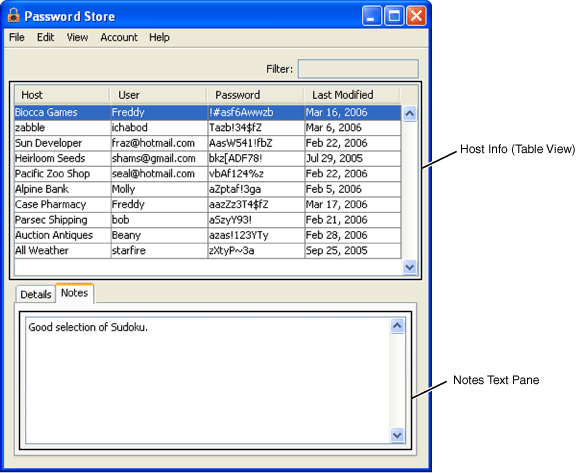Click table scrollbar up arrow
The height and width of the screenshot is (473, 576).
[410, 113]
